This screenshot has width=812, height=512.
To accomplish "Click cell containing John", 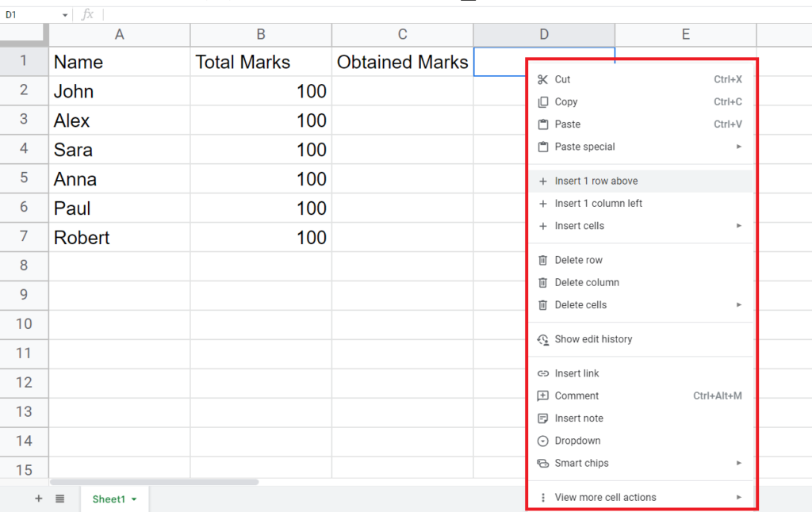I will tap(120, 91).
